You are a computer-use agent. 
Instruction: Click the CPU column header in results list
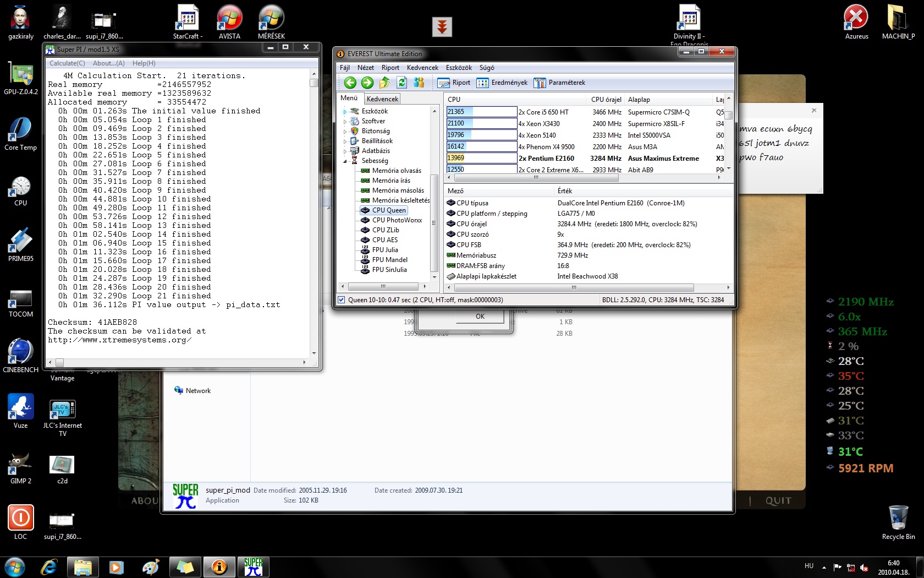coord(516,100)
